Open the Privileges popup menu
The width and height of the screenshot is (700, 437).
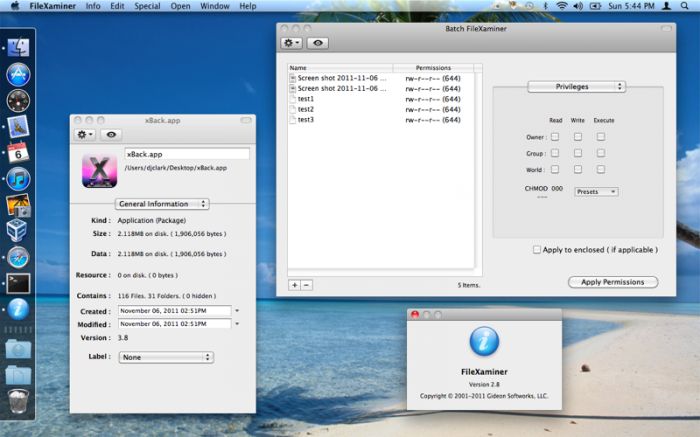576,87
